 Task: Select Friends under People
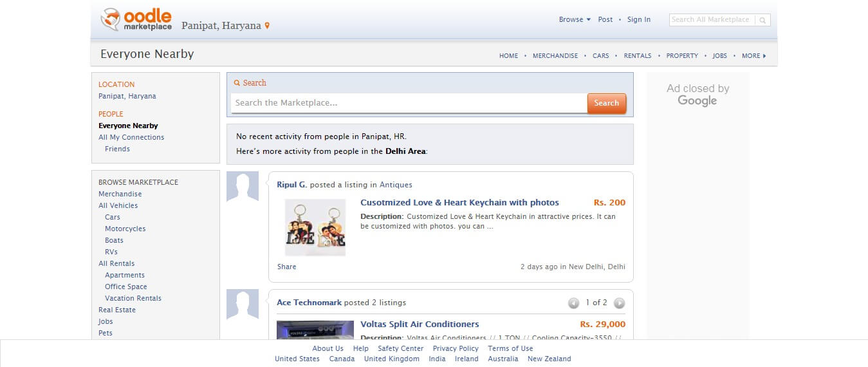[117, 149]
